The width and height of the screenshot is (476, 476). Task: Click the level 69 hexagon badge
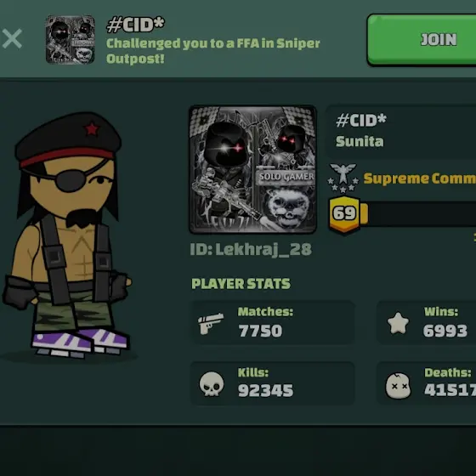344,214
